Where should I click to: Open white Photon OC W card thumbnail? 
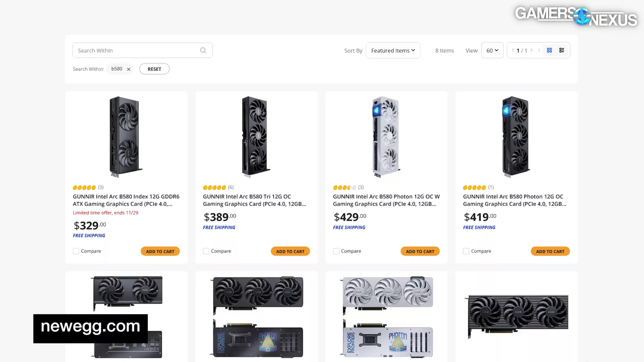pos(386,137)
